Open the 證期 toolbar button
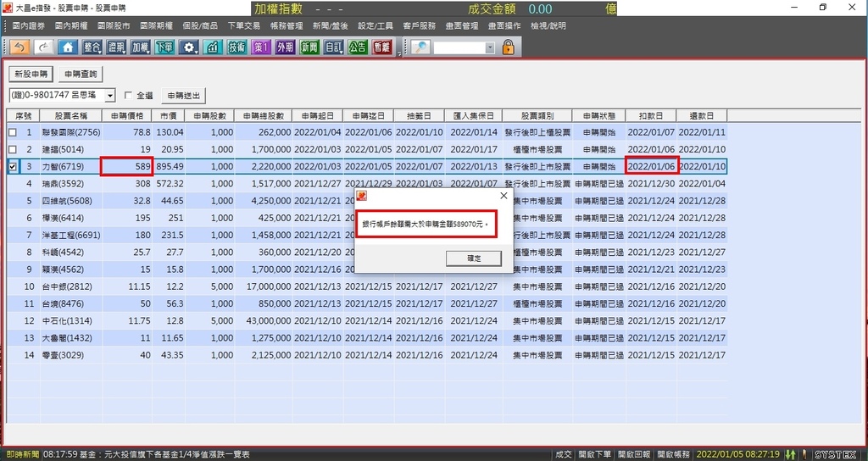Screen dimensions: 868x461 116,47
